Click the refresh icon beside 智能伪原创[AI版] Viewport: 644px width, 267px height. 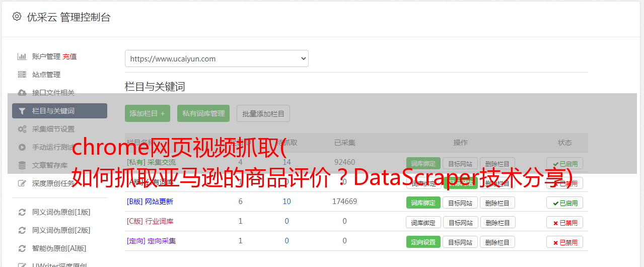22,248
